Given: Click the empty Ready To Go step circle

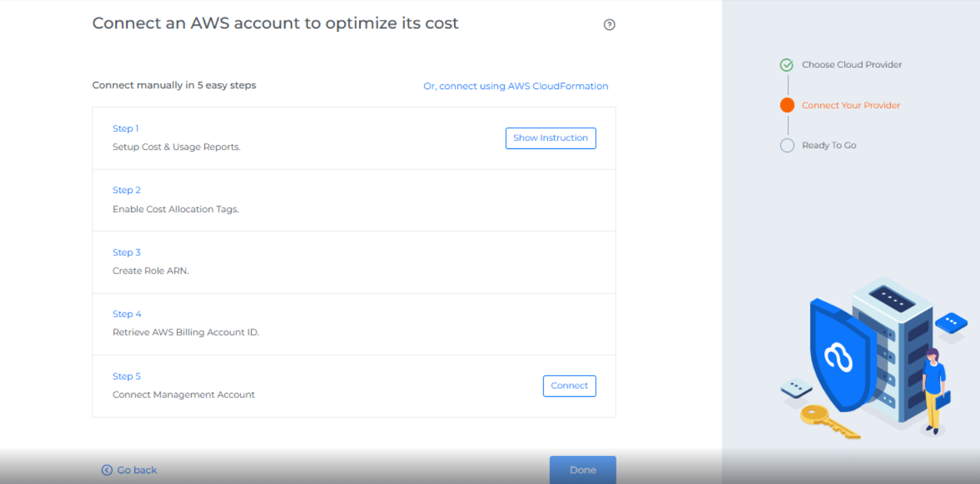Looking at the screenshot, I should pyautogui.click(x=787, y=145).
